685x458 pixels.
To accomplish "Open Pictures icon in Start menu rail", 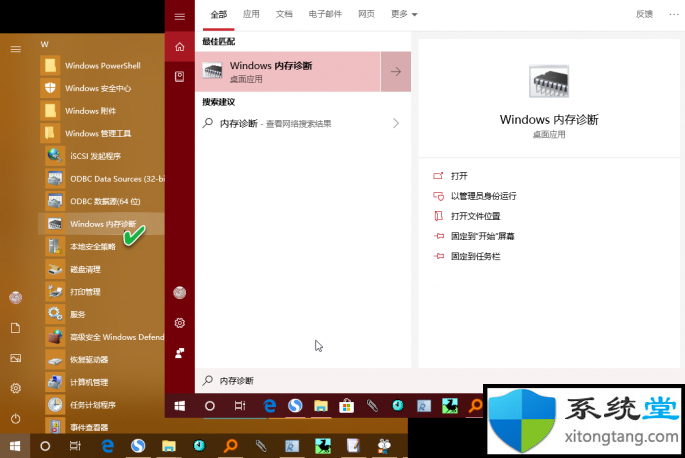I will click(x=16, y=358).
